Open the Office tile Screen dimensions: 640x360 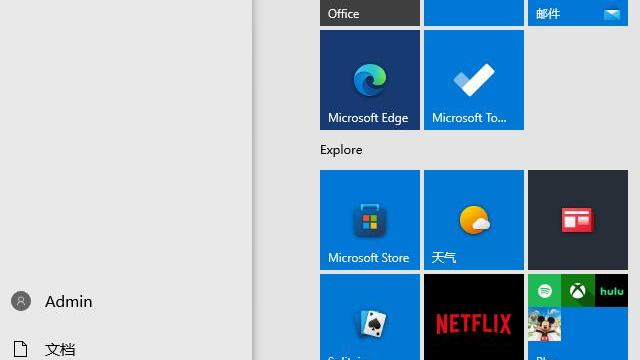370,13
